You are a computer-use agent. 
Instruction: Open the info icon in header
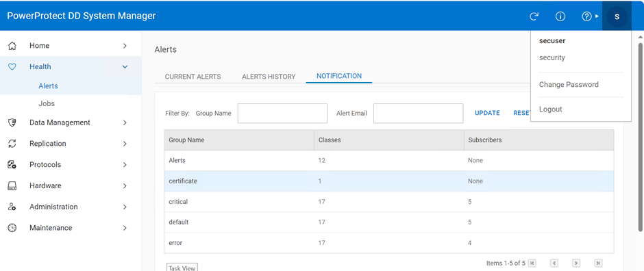560,16
